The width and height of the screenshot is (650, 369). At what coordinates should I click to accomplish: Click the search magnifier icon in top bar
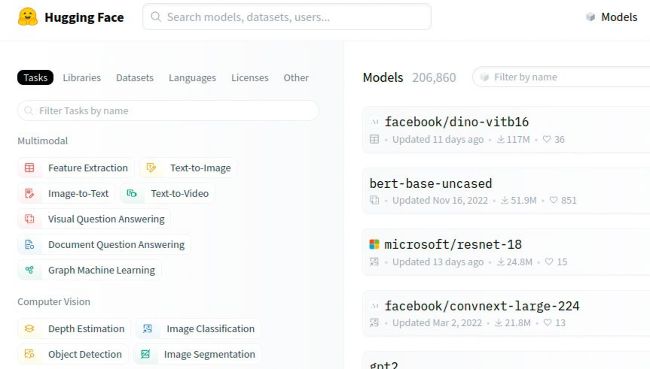point(156,17)
